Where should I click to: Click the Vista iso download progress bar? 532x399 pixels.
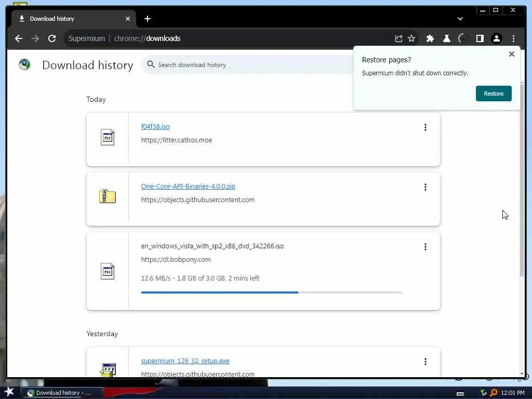272,292
